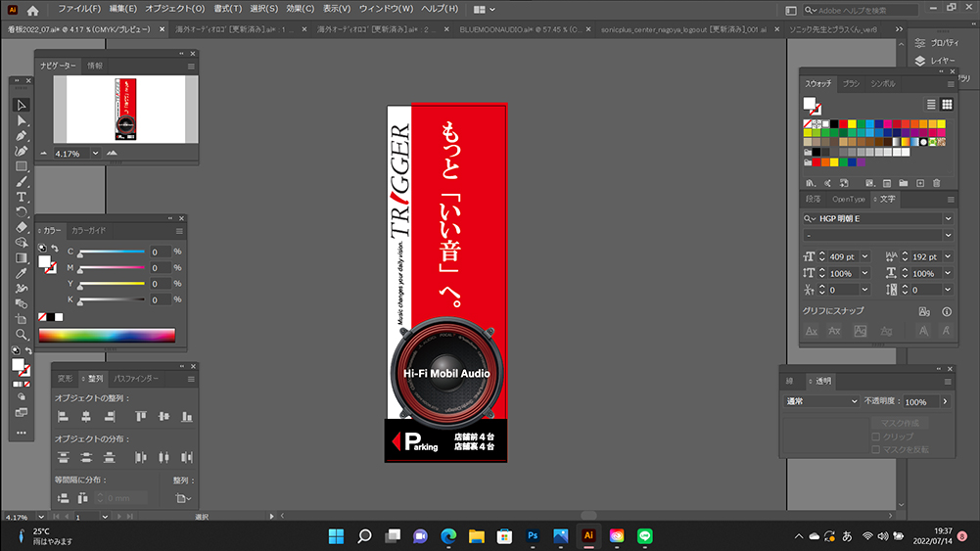Open blending mode 通常 dropdown
Screen dimensions: 980x551
click(820, 401)
